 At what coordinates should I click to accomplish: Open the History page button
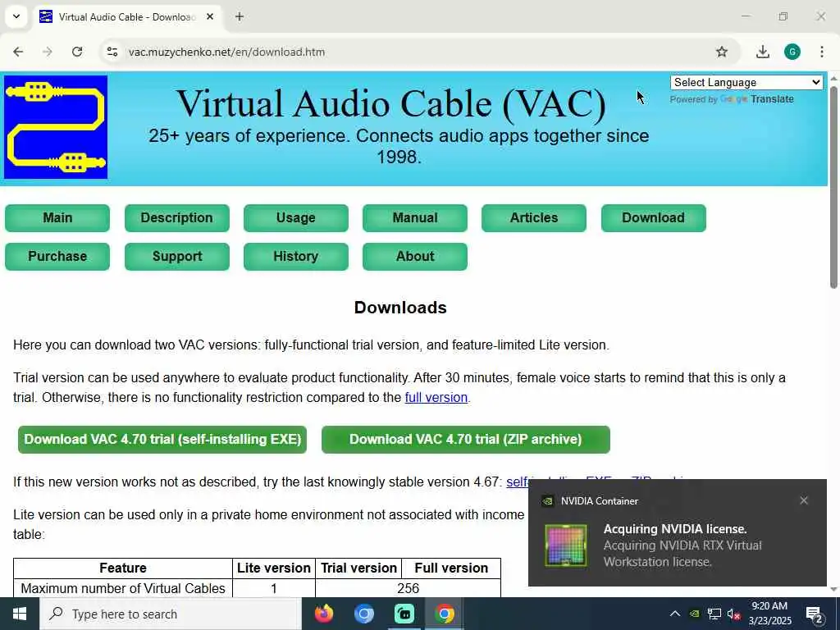point(295,257)
